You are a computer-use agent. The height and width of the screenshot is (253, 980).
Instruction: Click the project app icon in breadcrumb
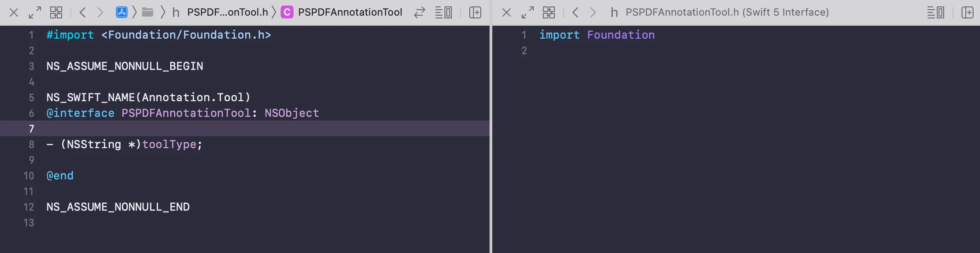121,12
